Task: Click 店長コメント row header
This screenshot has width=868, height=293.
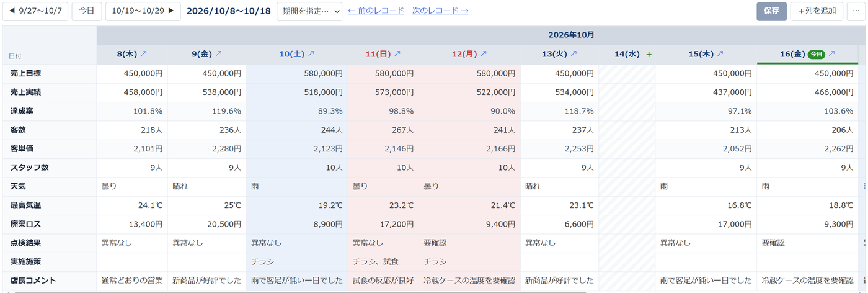Action: point(50,281)
